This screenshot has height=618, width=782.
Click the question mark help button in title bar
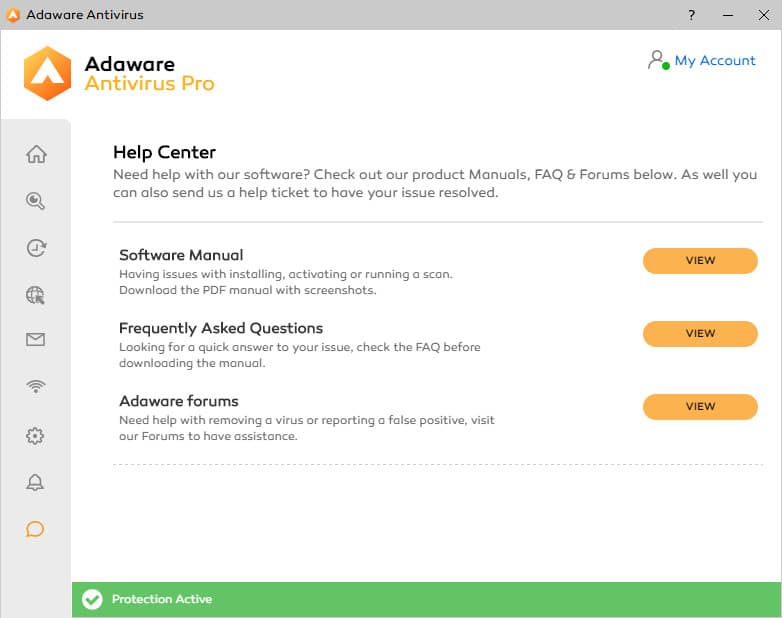click(x=691, y=15)
